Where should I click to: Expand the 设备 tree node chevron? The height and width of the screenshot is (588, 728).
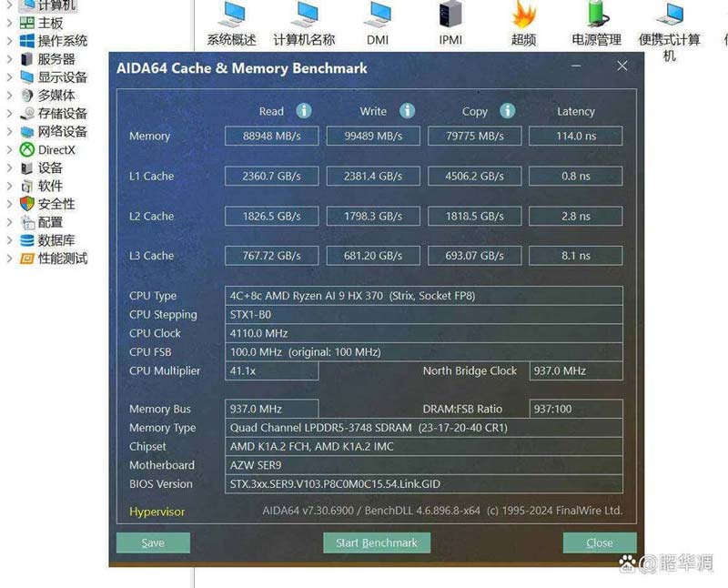click(9, 167)
